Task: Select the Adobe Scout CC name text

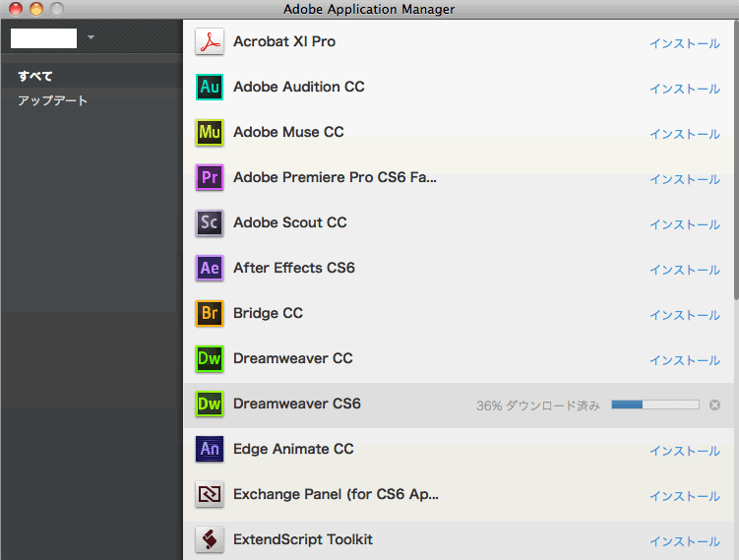Action: [290, 222]
